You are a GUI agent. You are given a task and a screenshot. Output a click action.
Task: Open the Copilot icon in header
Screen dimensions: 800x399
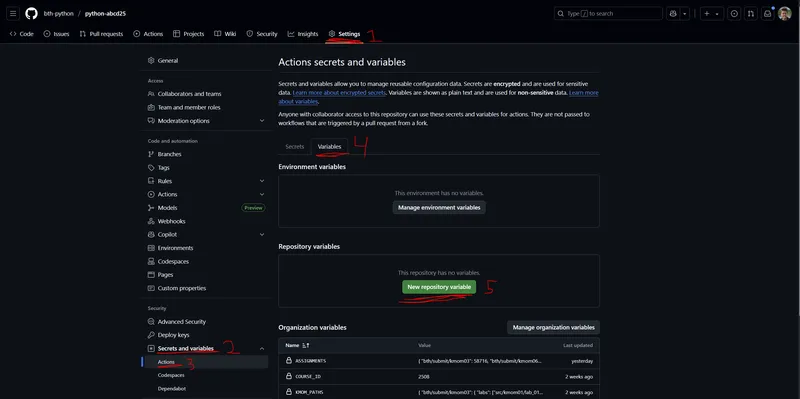(x=673, y=14)
